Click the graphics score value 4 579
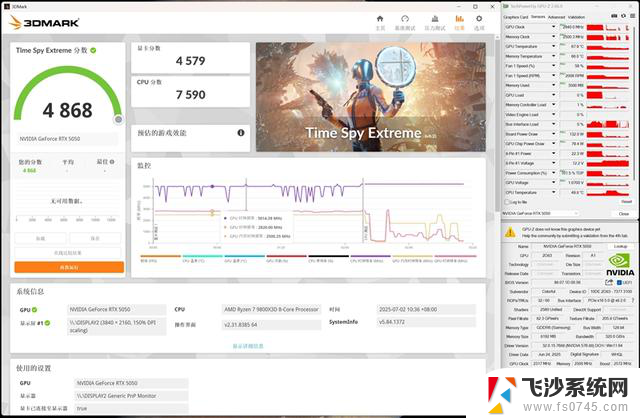This screenshot has width=640, height=418. pyautogui.click(x=191, y=61)
